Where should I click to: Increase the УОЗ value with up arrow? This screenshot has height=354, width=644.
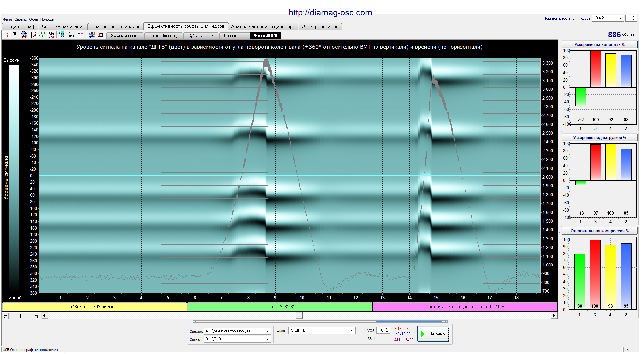pyautogui.click(x=387, y=329)
